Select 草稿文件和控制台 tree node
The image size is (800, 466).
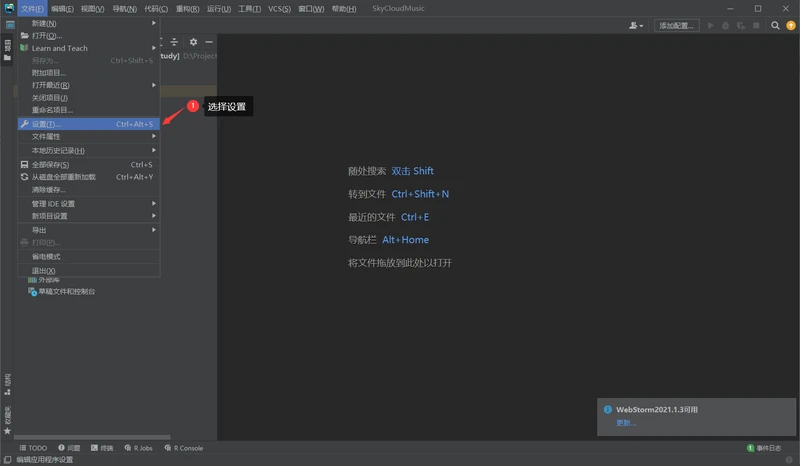(x=61, y=291)
